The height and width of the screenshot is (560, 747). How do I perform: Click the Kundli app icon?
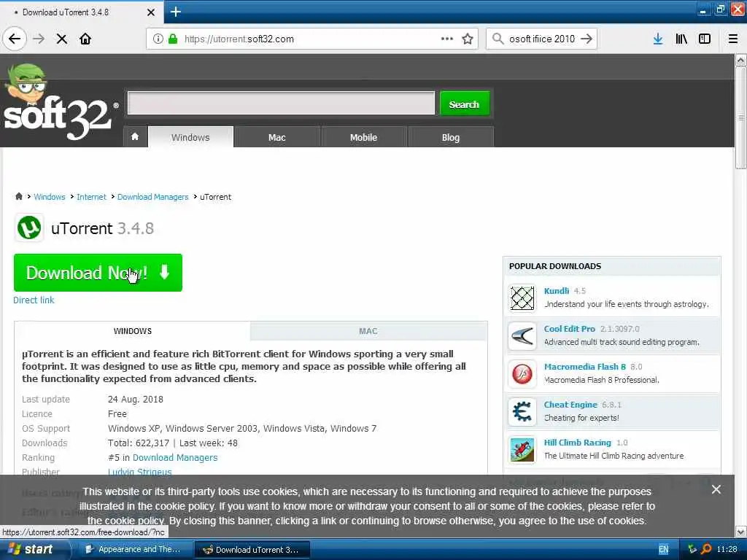pos(522,298)
